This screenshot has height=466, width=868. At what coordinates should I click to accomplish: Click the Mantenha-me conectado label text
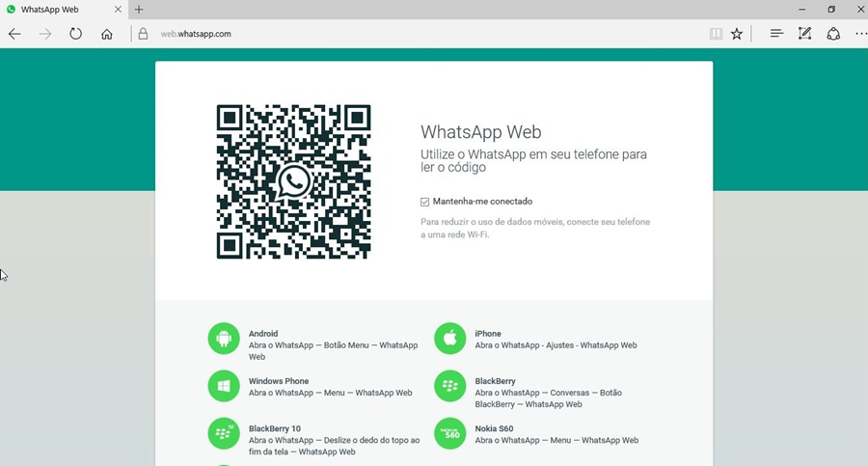pos(483,202)
